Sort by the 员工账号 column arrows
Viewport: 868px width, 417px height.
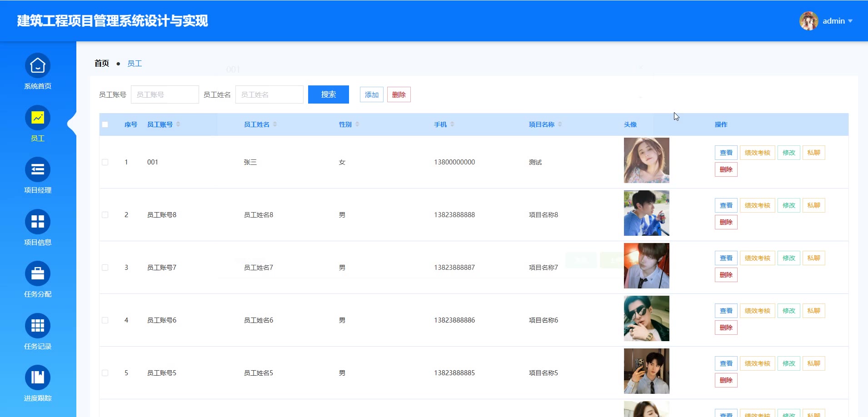pos(178,124)
